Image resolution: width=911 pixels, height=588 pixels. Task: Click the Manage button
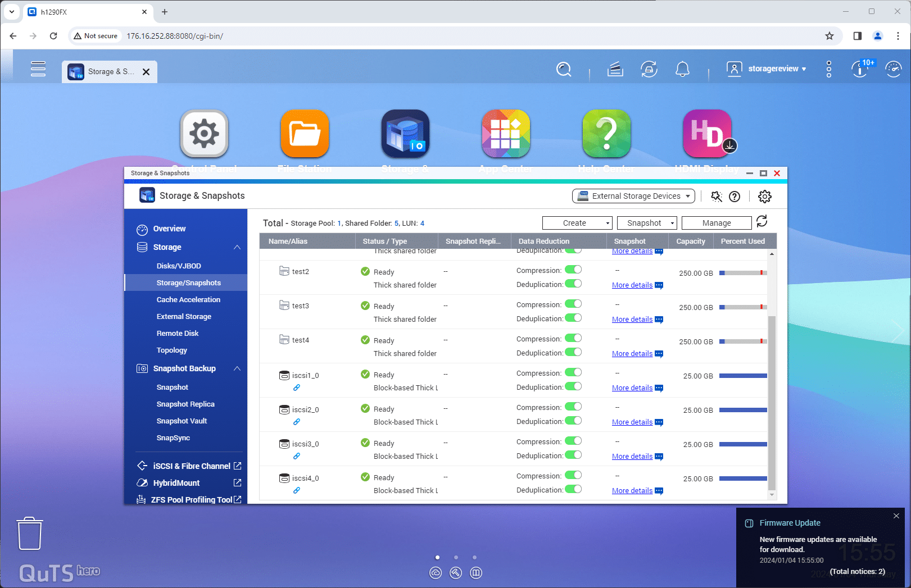[x=717, y=223]
